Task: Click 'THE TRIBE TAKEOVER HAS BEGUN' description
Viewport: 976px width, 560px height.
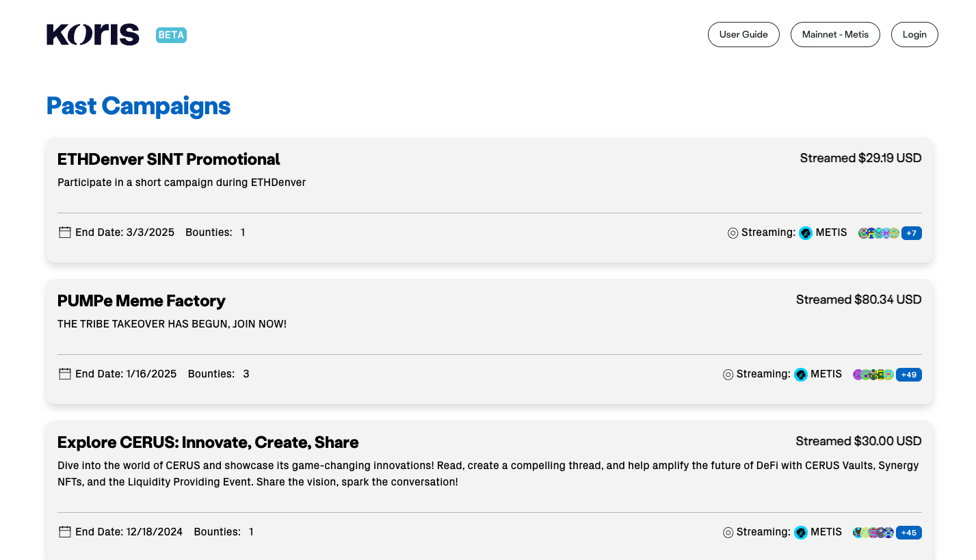Action: [x=172, y=324]
